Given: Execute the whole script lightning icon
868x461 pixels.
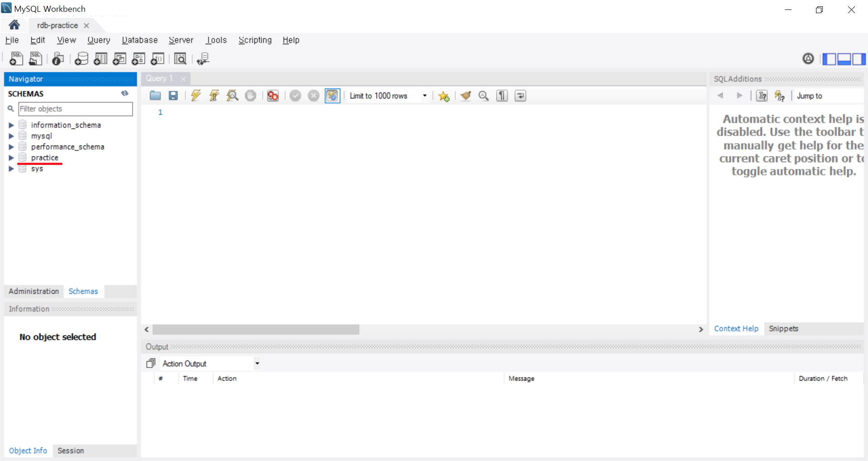Looking at the screenshot, I should click(x=196, y=96).
